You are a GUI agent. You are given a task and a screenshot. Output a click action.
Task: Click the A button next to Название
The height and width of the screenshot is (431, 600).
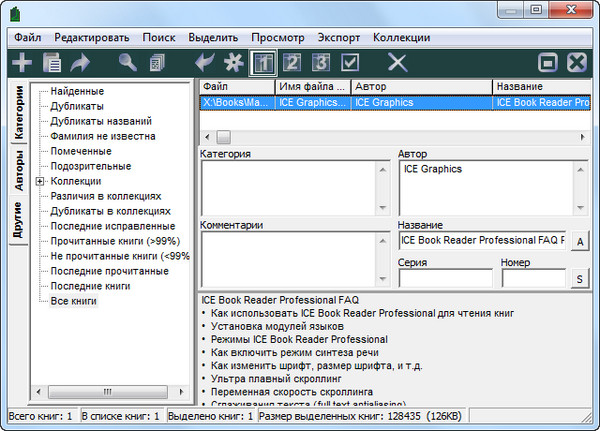coord(580,241)
